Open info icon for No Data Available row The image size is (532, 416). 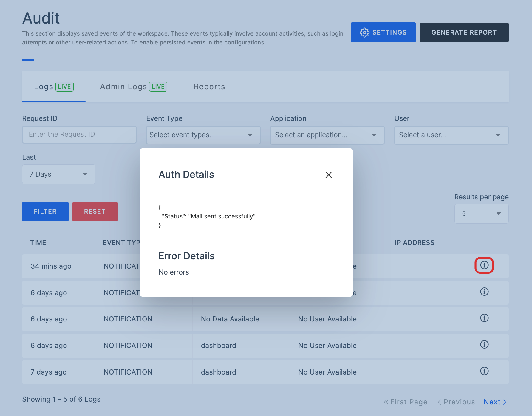pos(484,318)
